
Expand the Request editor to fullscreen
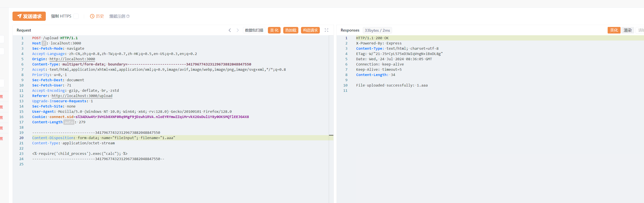click(x=327, y=30)
